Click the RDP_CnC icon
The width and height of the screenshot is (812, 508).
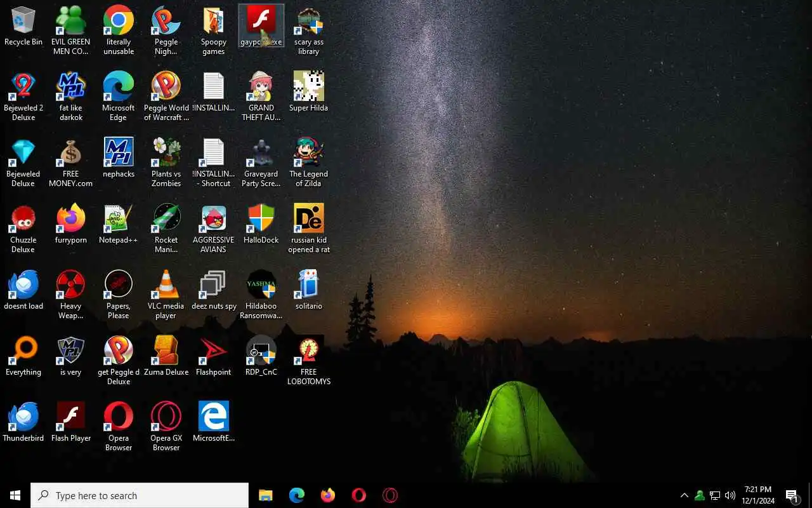point(261,356)
